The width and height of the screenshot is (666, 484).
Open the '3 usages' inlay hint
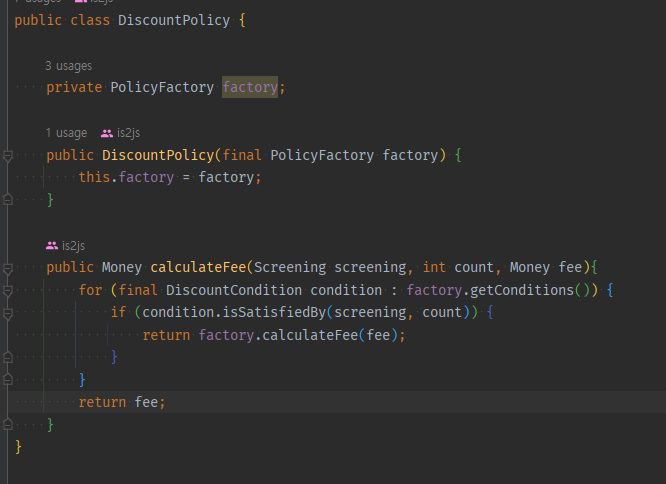(x=68, y=66)
